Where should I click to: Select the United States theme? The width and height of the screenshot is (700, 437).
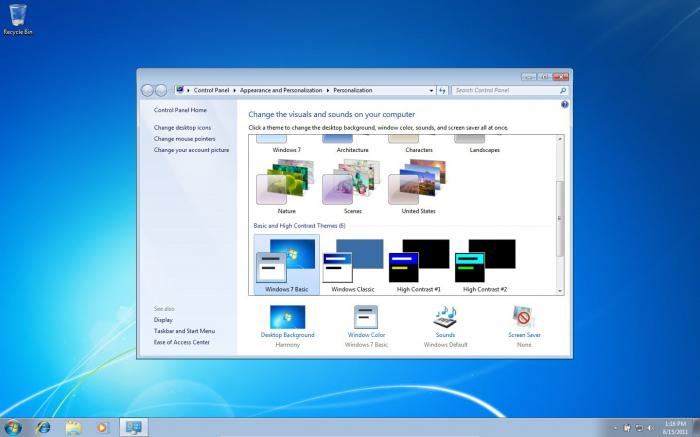[x=418, y=187]
